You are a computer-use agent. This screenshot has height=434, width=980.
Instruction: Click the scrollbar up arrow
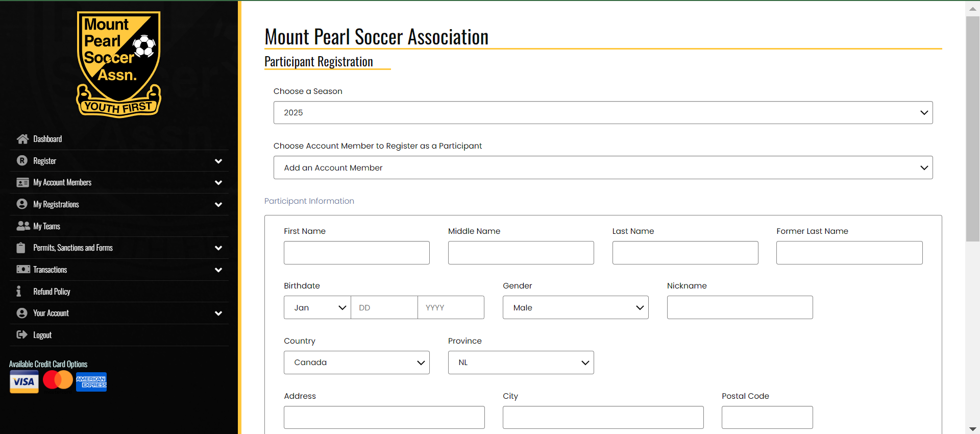972,9
